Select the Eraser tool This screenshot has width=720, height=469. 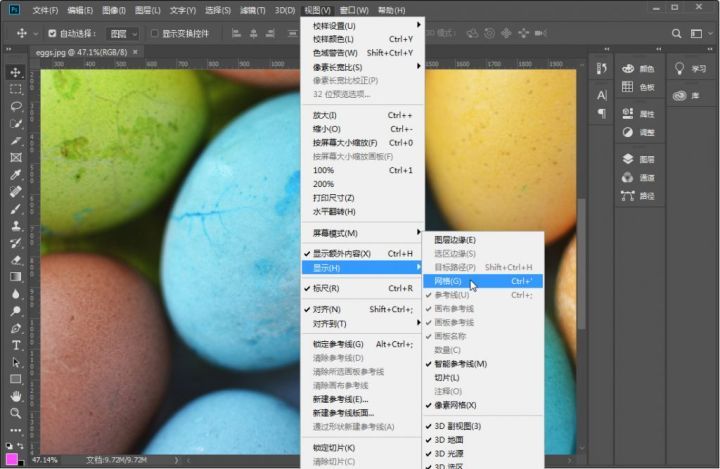pyautogui.click(x=16, y=260)
